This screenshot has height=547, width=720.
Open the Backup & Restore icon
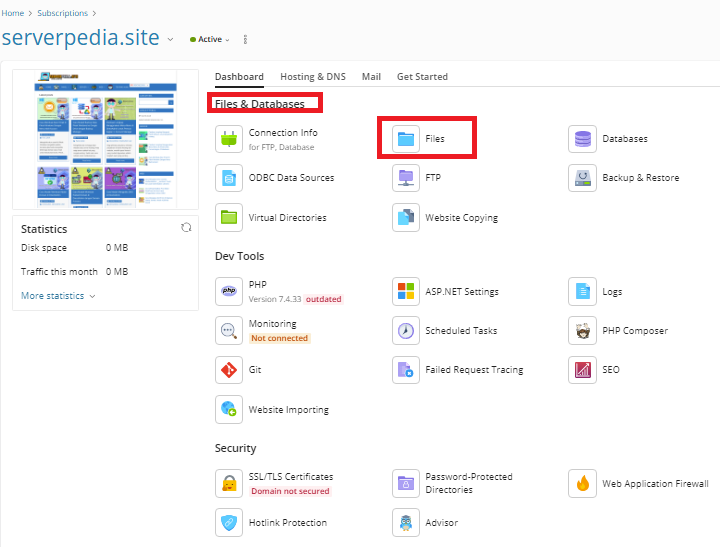click(x=582, y=178)
